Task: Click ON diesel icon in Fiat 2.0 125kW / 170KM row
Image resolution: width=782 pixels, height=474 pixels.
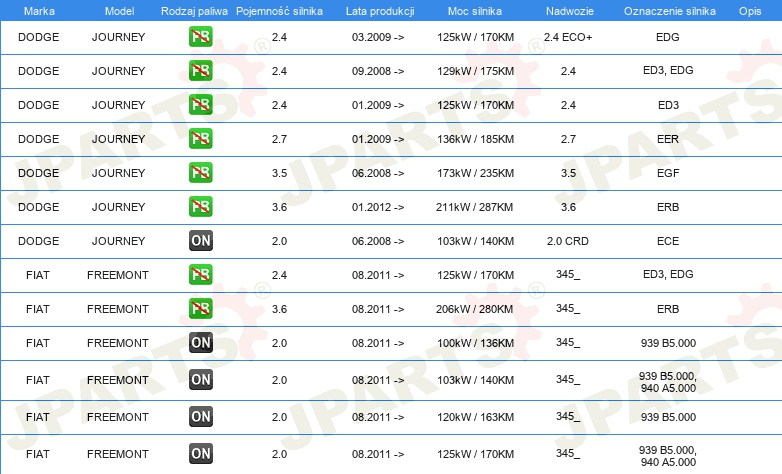Action: pyautogui.click(x=200, y=454)
